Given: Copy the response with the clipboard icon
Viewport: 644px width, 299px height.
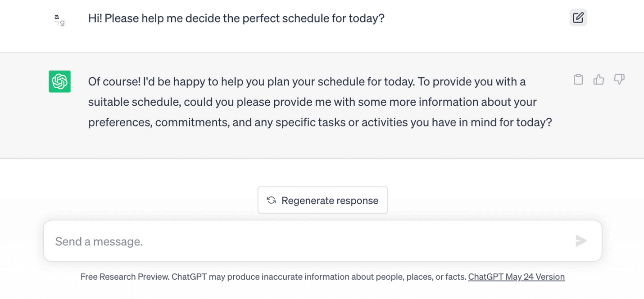Looking at the screenshot, I should tap(578, 80).
